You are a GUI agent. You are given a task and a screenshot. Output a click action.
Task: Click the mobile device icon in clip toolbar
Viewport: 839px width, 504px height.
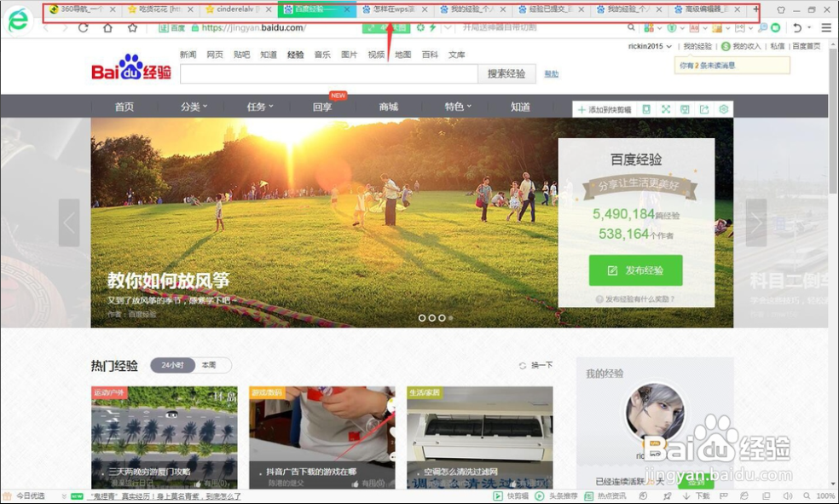(x=646, y=109)
